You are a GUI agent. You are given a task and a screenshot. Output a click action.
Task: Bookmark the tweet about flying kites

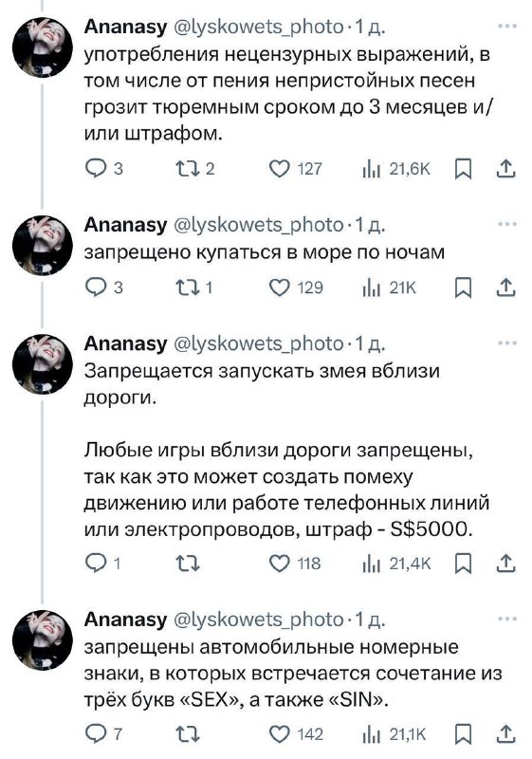[464, 564]
